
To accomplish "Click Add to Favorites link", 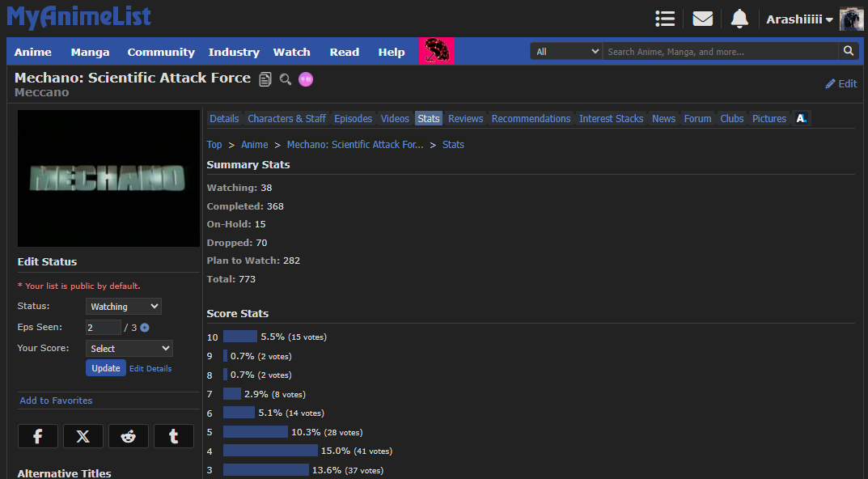I will click(56, 401).
